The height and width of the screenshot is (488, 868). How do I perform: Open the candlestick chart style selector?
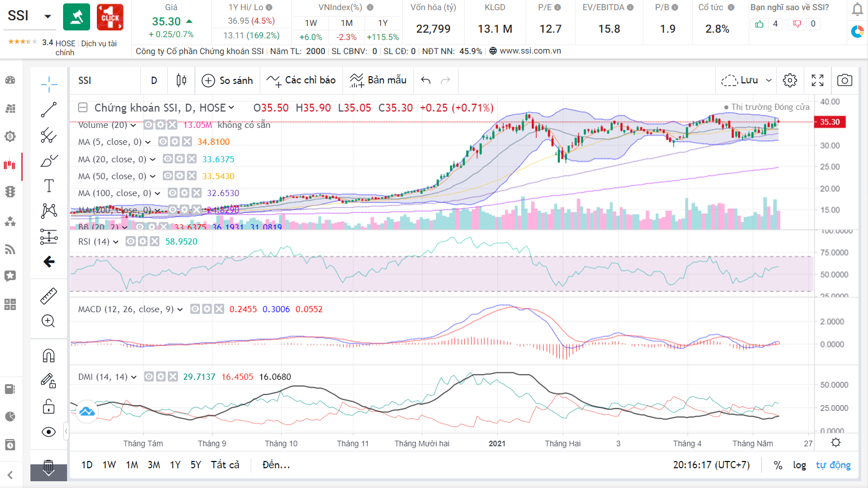(181, 81)
